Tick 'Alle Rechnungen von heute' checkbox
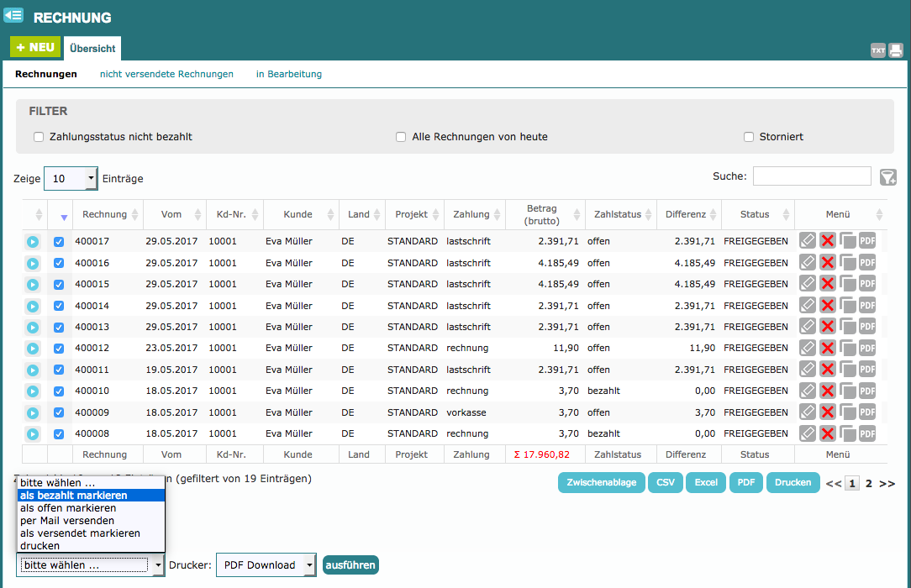This screenshot has height=588, width=911. pos(401,137)
